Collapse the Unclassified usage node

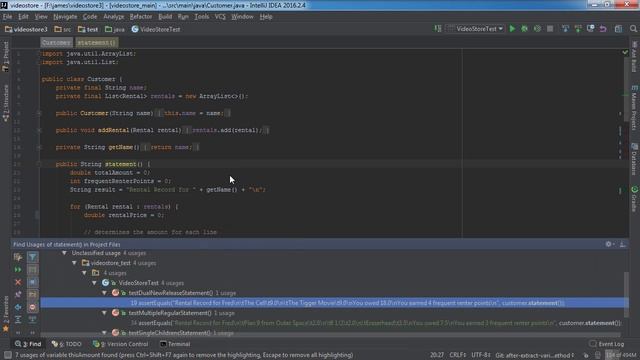(64, 253)
